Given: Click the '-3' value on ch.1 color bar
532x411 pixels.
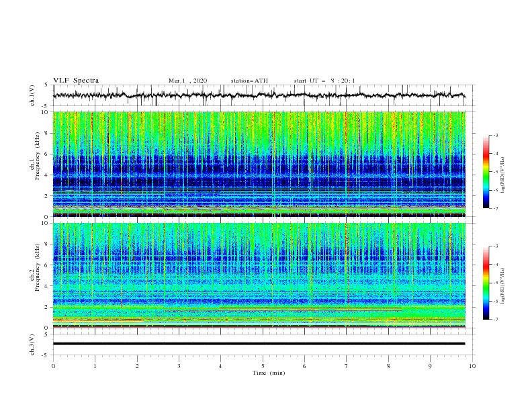Looking at the screenshot, I should 495,135.
